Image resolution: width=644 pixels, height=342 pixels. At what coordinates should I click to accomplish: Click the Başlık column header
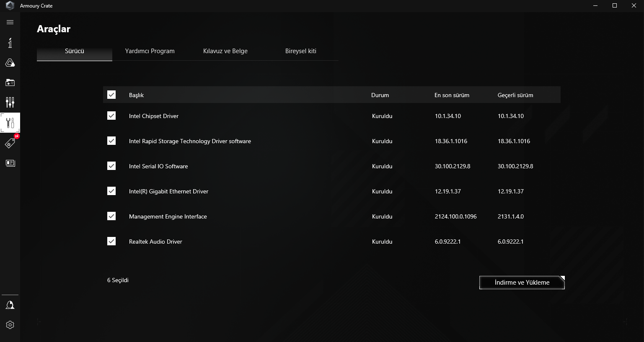pos(136,95)
